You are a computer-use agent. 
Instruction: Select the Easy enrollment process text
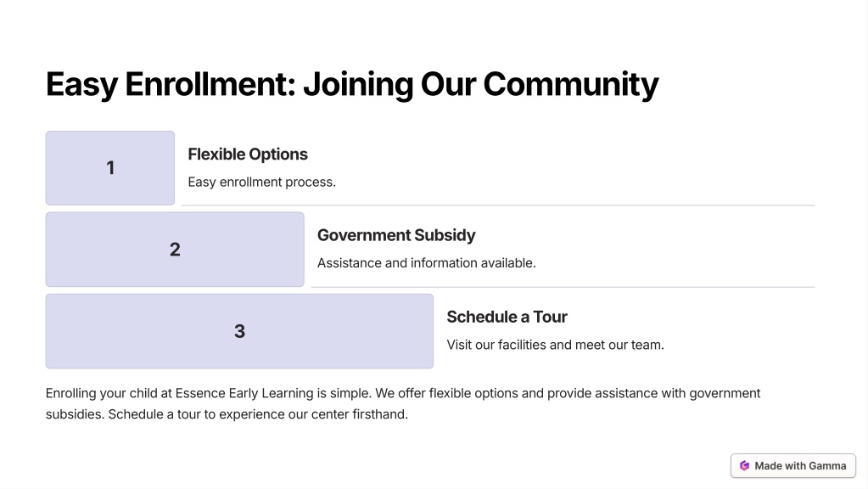click(x=262, y=182)
